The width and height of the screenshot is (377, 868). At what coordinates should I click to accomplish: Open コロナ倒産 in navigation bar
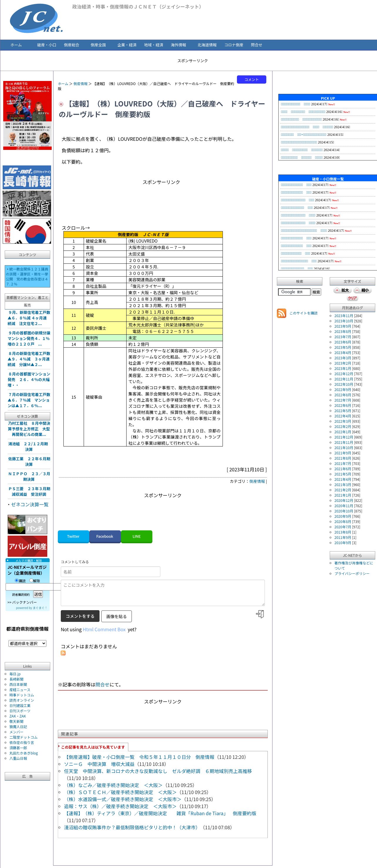(x=234, y=45)
